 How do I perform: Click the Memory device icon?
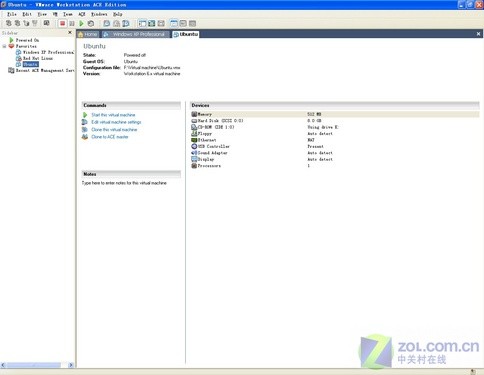194,114
